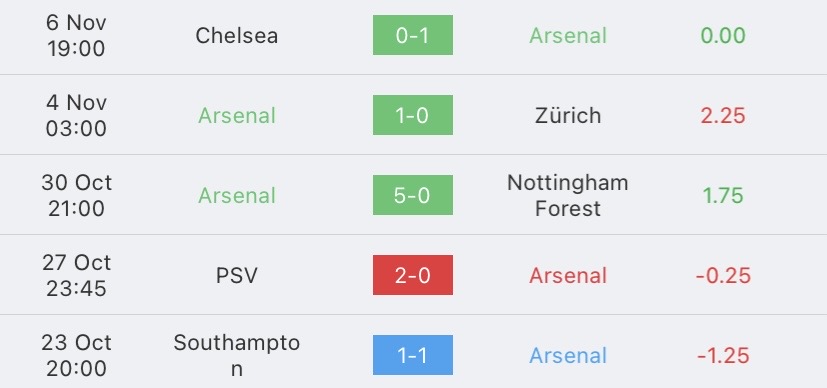
Task: Click the 0.00 handicap value
Action: tap(723, 35)
